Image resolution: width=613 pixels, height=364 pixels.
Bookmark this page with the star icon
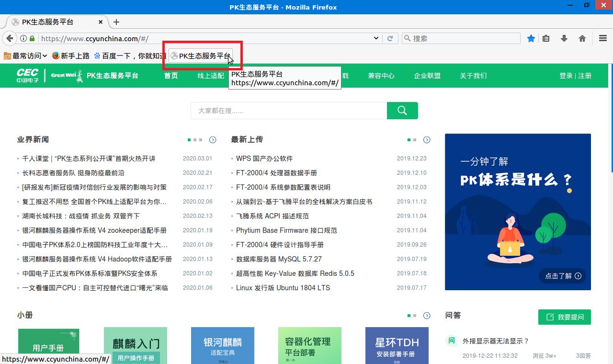(x=531, y=38)
